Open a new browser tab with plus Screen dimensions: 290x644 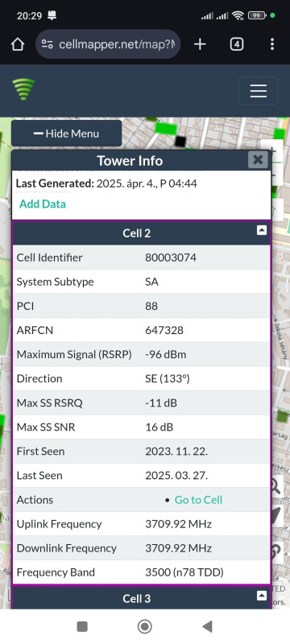200,44
